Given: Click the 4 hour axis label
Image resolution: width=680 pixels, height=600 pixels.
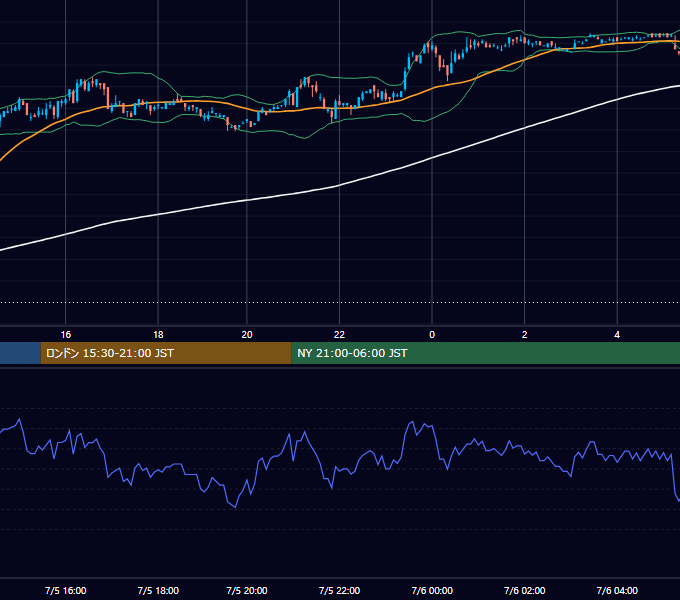Looking at the screenshot, I should click(617, 335).
